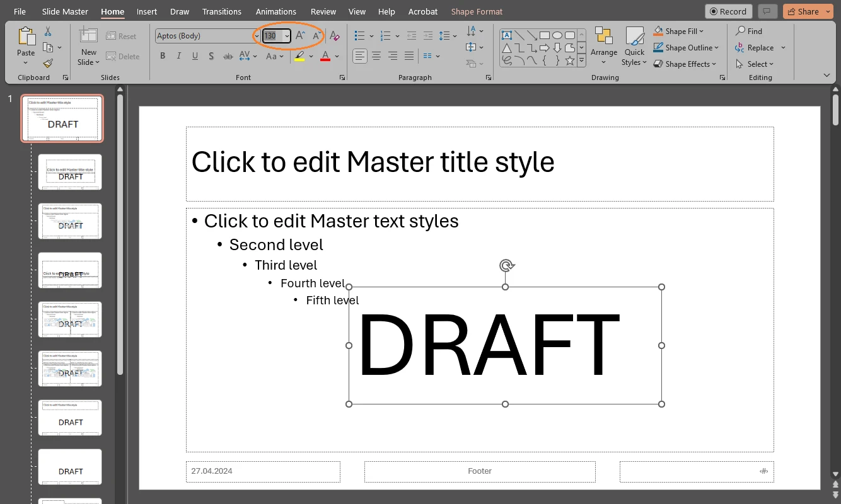Viewport: 841px width, 504px height.
Task: Select the Increase Font Size icon
Action: coord(299,36)
